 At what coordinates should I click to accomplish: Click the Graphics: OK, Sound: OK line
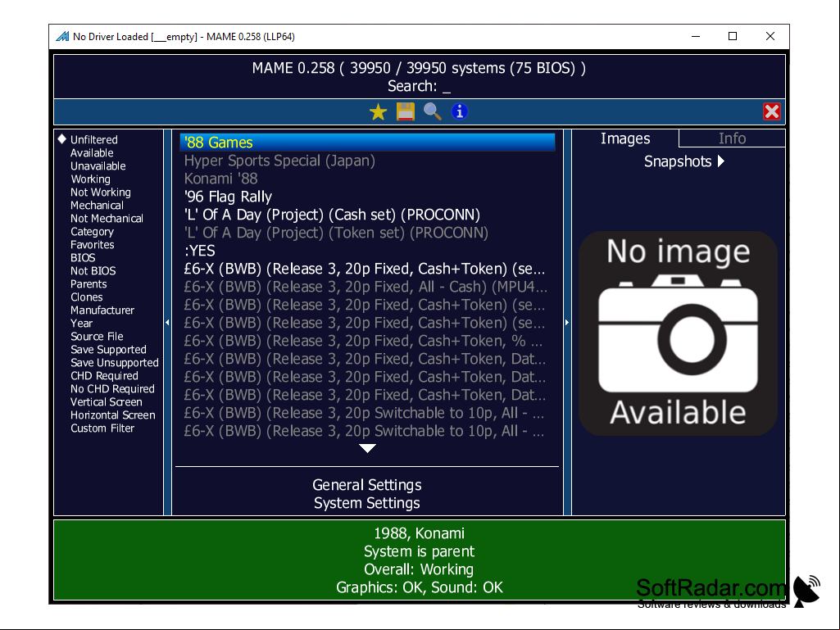pyautogui.click(x=419, y=587)
